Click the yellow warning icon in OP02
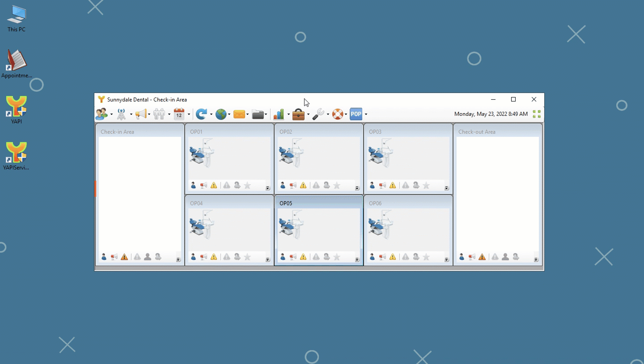Image resolution: width=644 pixels, height=364 pixels. coord(303,185)
